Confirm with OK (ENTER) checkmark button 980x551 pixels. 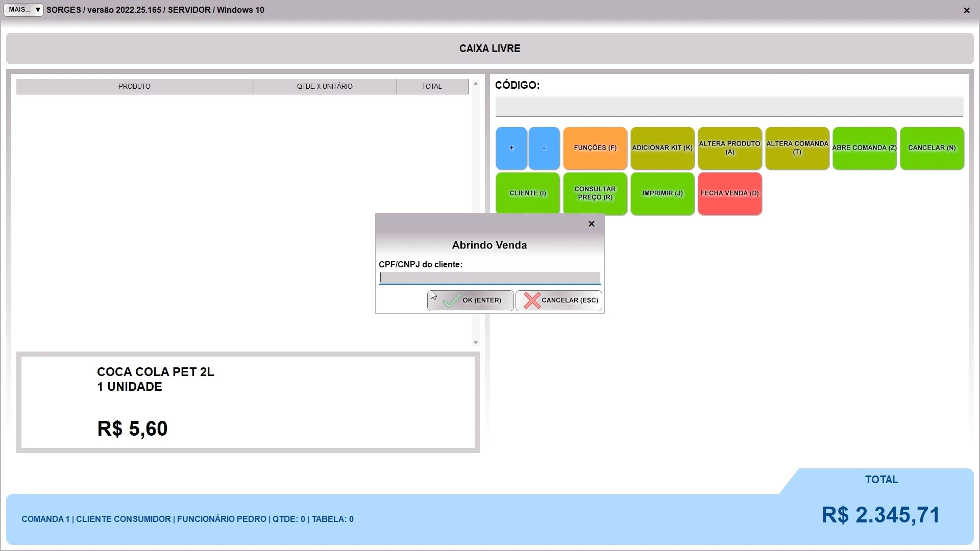click(470, 300)
